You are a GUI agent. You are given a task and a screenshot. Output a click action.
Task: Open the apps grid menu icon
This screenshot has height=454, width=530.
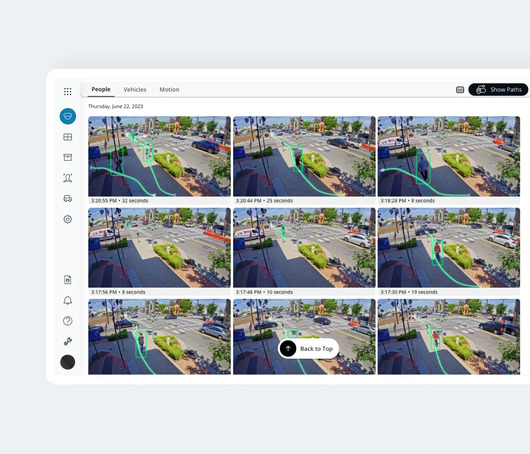click(68, 92)
